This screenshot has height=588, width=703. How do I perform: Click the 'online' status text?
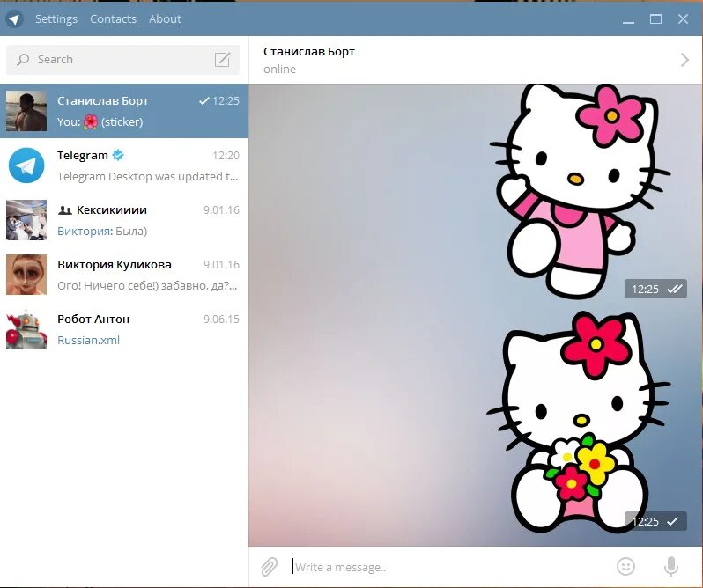coord(280,70)
